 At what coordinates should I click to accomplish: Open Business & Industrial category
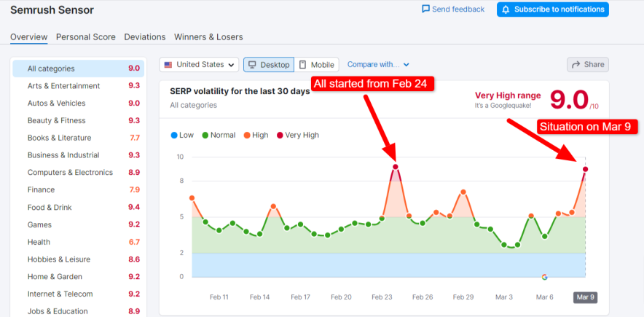(79, 155)
